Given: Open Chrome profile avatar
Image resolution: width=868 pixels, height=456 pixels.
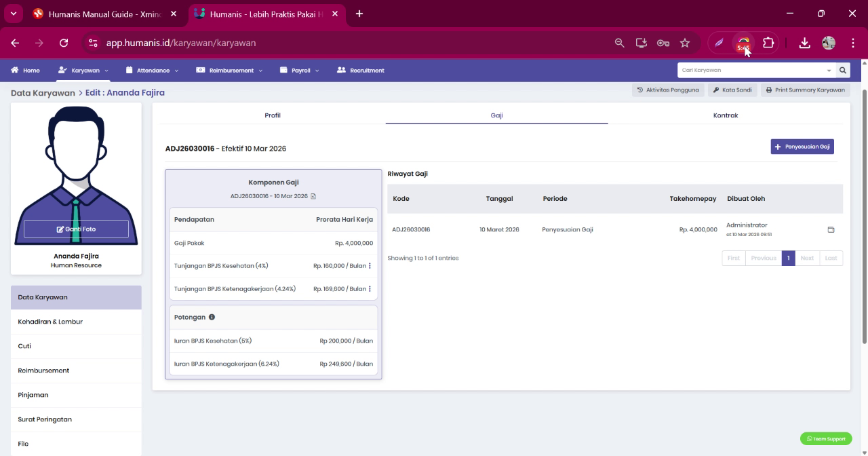Looking at the screenshot, I should 829,43.
